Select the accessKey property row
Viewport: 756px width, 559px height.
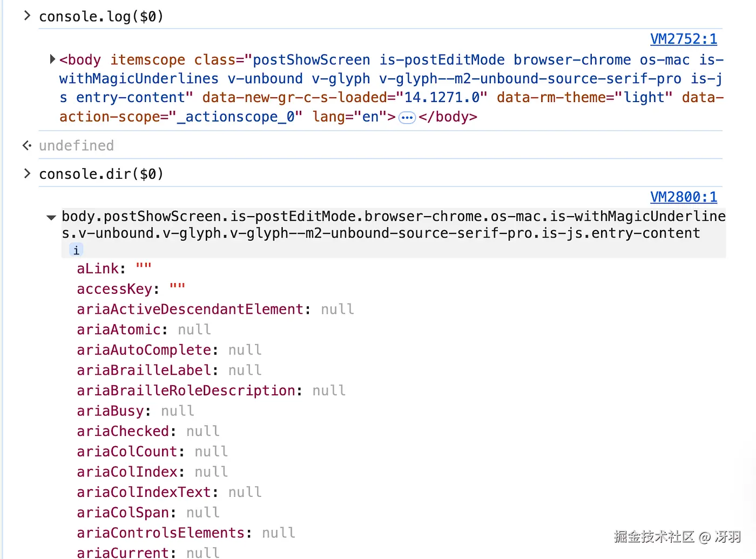[131, 289]
